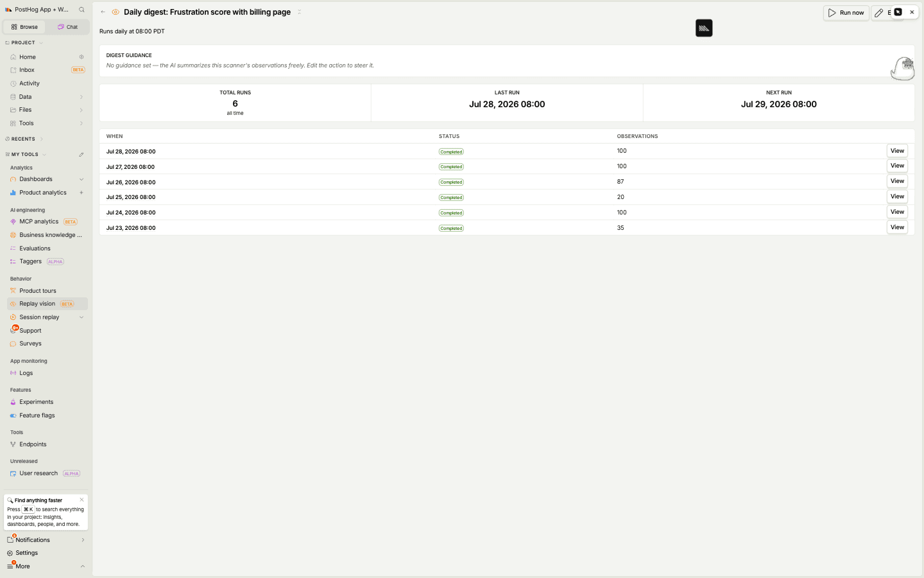
Task: Click the Business knowledge icon in sidebar
Action: (13, 235)
